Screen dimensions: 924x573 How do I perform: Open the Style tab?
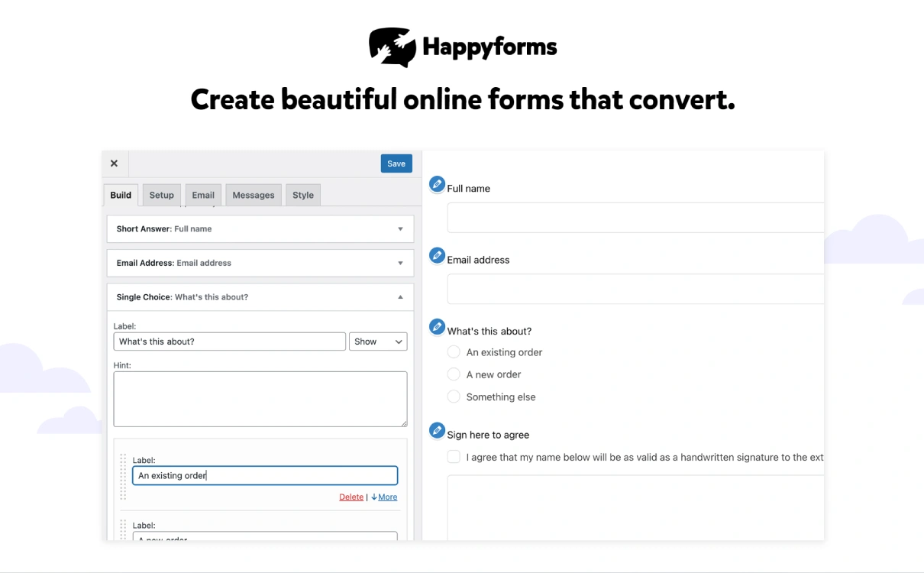303,195
